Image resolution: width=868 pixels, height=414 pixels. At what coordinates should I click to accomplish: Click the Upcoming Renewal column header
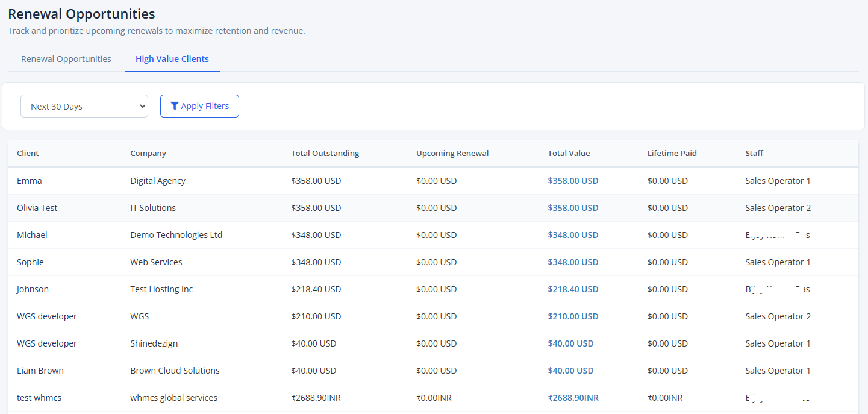pos(452,153)
